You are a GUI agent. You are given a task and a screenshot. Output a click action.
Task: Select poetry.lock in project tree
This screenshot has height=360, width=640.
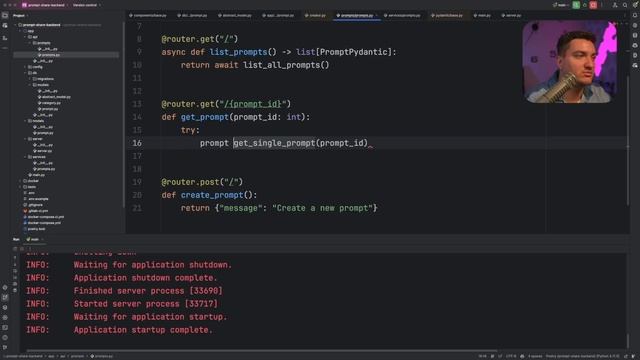click(x=34, y=229)
